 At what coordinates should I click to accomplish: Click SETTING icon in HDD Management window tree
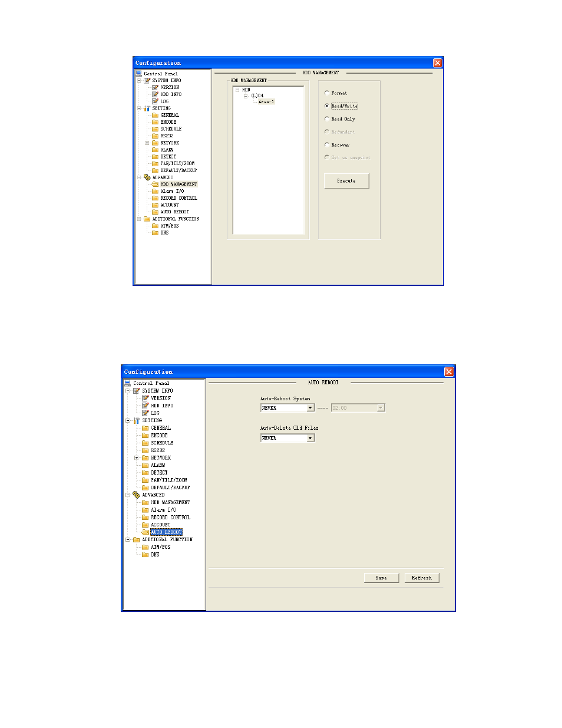pos(147,108)
